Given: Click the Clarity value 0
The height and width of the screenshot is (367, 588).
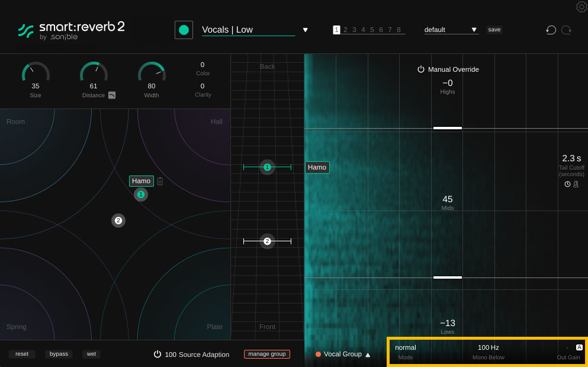Looking at the screenshot, I should (x=203, y=86).
